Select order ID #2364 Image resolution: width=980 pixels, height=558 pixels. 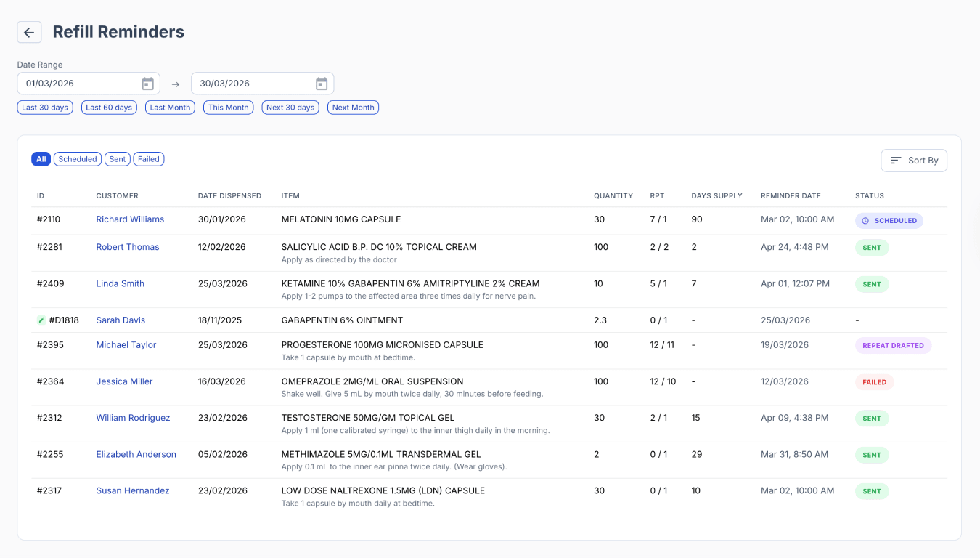50,381
